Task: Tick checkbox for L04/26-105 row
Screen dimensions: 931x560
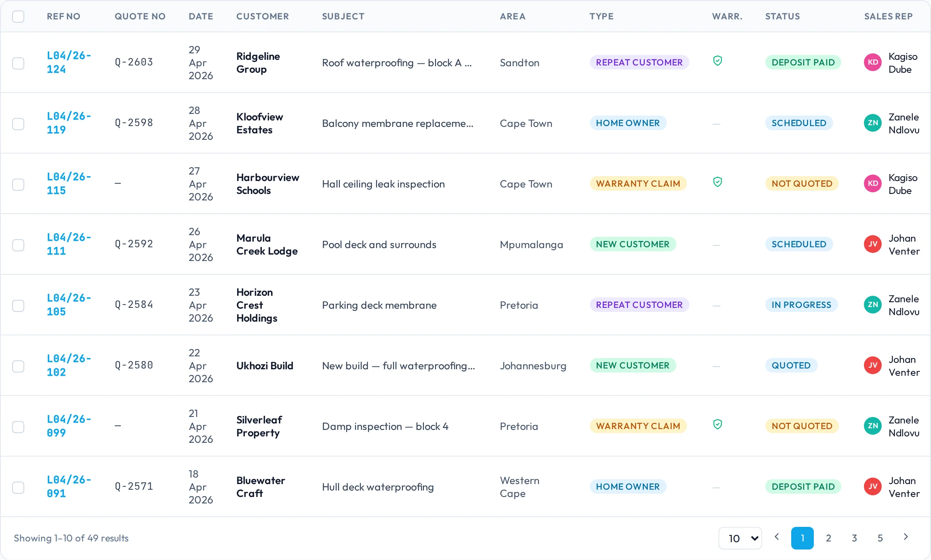Action: click(18, 306)
